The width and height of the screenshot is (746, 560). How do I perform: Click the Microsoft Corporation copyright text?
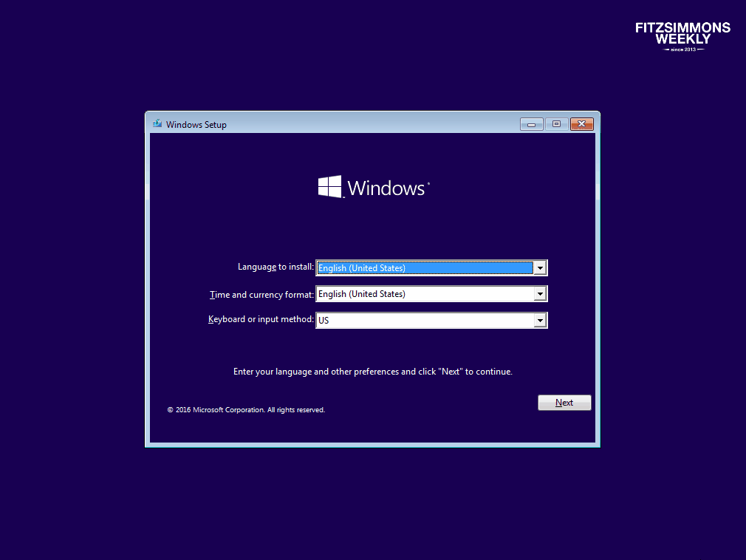(x=246, y=409)
